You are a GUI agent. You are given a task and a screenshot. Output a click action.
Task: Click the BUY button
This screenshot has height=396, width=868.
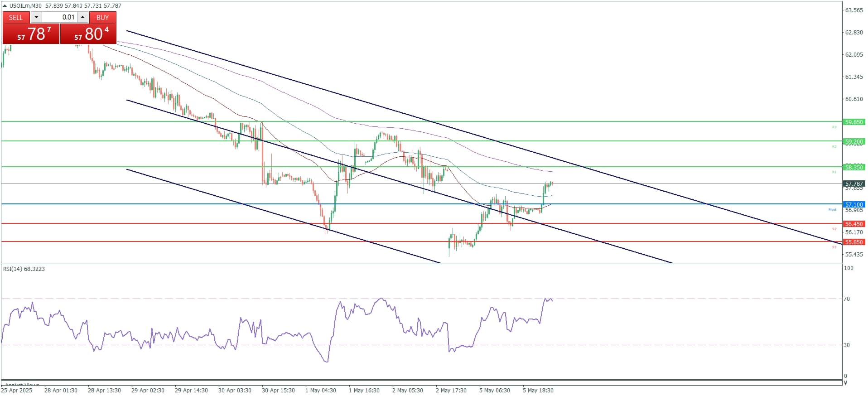coord(103,17)
